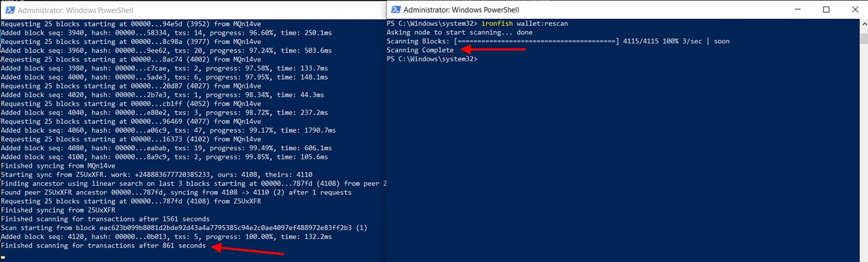The image size is (868, 262).
Task: Click the blinking cursor in the left terminal
Action: pos(3,257)
